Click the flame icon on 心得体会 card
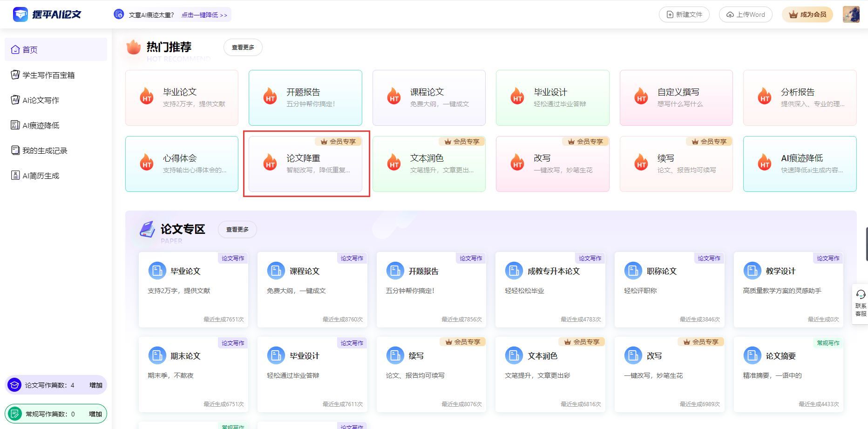 (147, 163)
